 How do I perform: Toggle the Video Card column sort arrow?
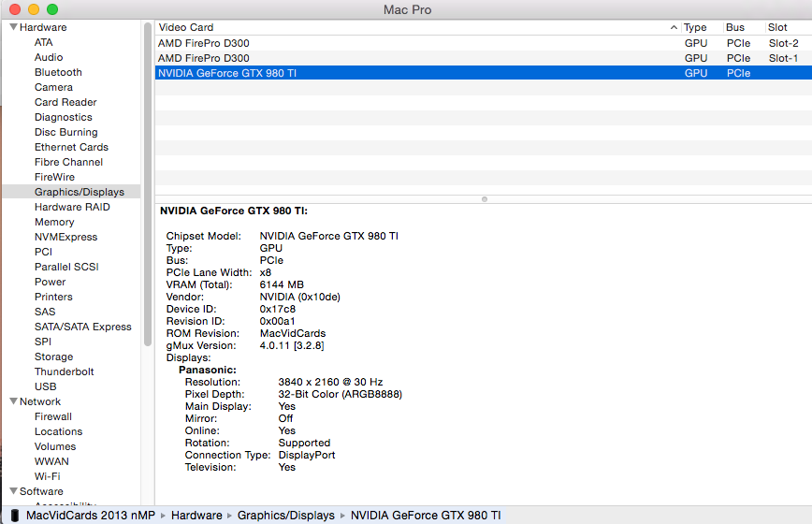coord(674,27)
